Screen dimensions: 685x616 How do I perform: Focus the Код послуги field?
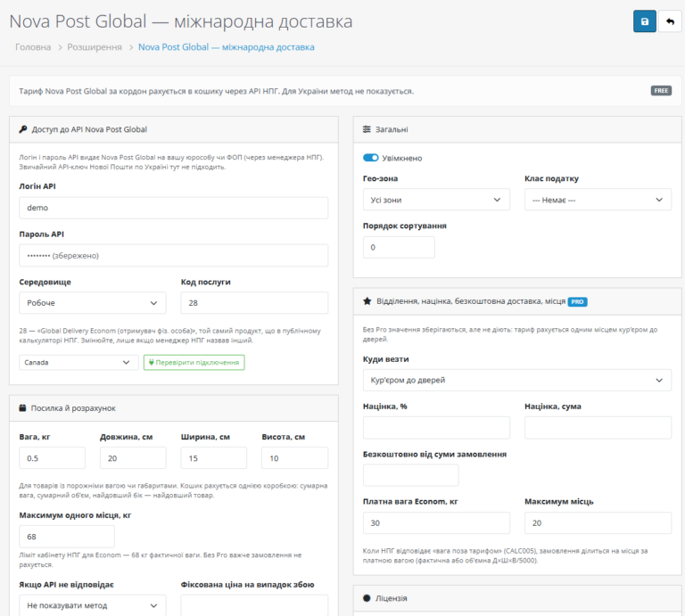(x=254, y=303)
